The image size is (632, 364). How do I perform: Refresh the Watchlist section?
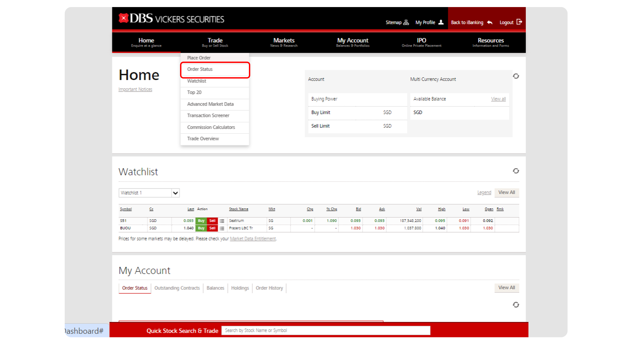[516, 171]
